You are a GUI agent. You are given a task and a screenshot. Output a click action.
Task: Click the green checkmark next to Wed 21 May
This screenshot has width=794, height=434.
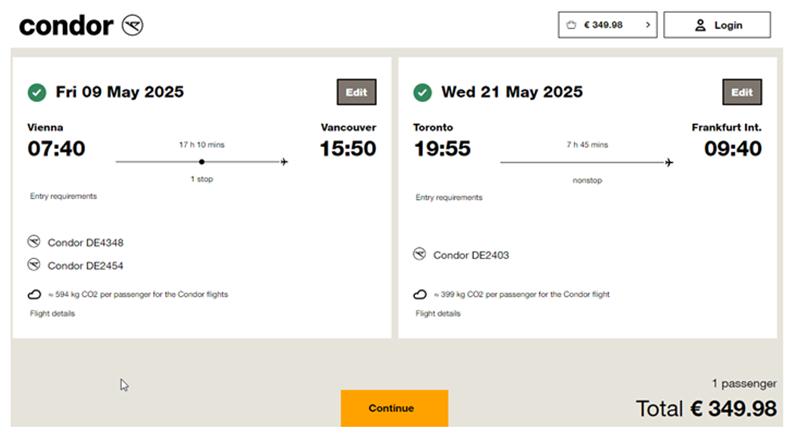[423, 93]
